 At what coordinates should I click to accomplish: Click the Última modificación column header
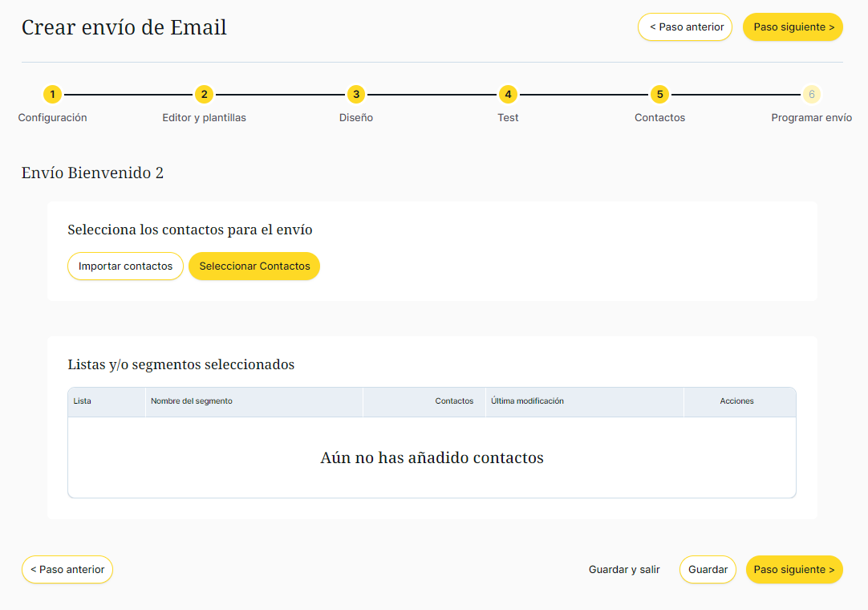527,401
